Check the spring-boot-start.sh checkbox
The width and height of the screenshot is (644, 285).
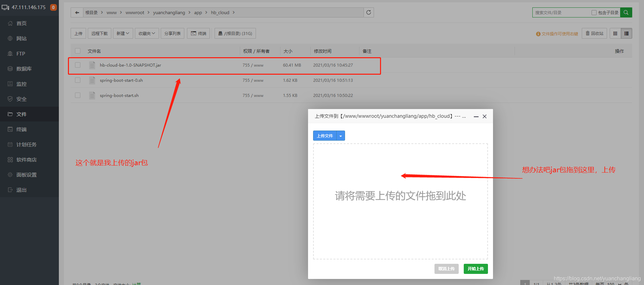click(78, 95)
